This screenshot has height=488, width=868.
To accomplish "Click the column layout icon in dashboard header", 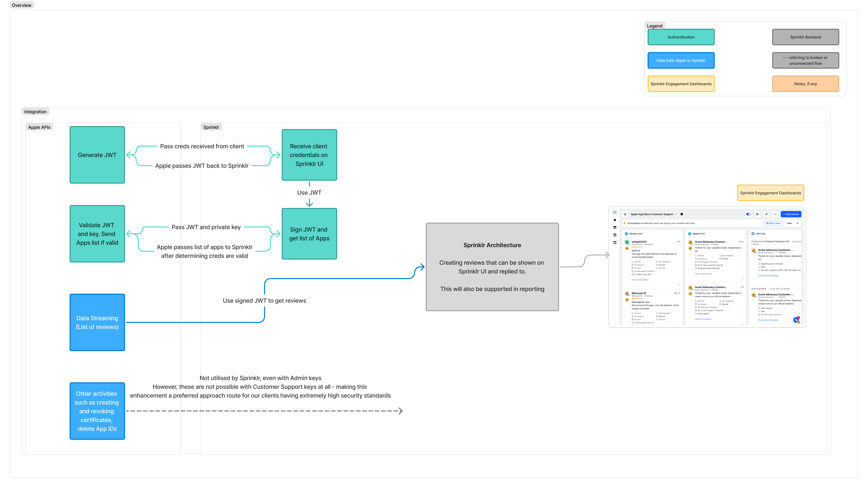I will (x=757, y=214).
